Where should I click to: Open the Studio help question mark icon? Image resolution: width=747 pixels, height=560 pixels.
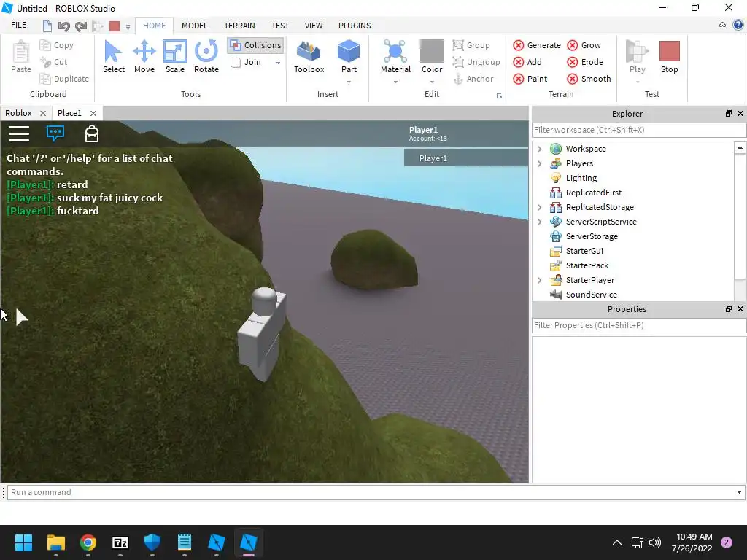point(738,26)
